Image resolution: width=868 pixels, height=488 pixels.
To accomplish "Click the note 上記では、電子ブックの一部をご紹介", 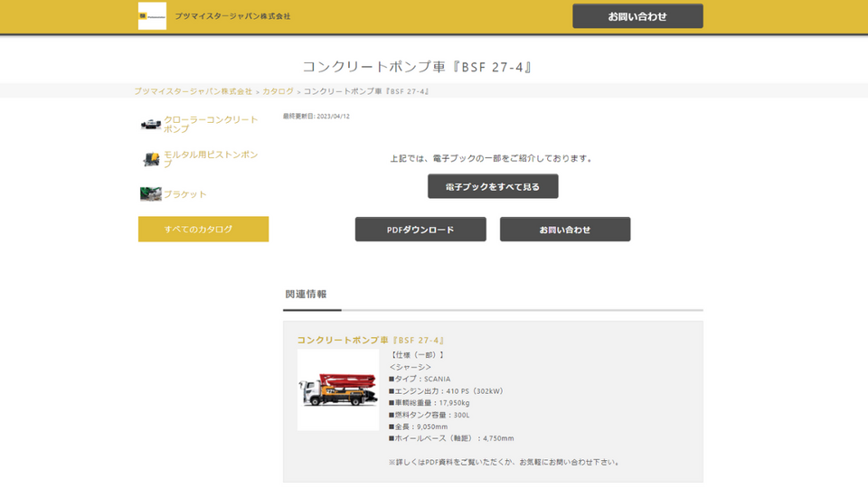I will (493, 158).
